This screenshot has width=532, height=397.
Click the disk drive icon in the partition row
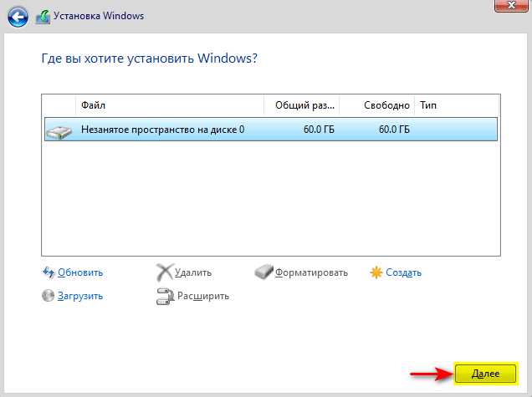click(x=59, y=132)
